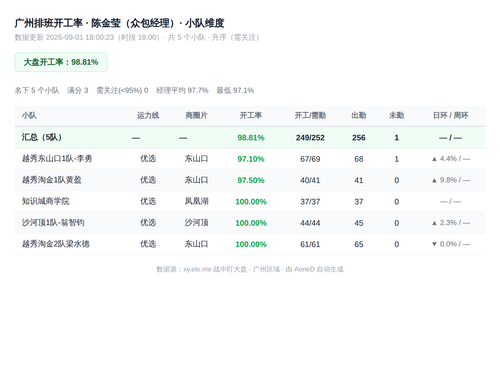Click the 44/44 cell
The width and height of the screenshot is (500, 366).
(310, 223)
